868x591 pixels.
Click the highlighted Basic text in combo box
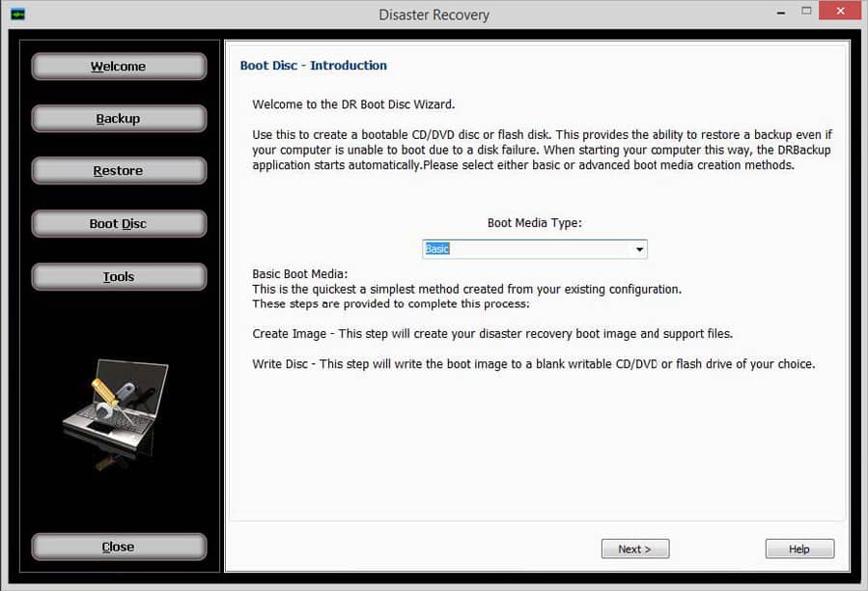pyautogui.click(x=436, y=249)
